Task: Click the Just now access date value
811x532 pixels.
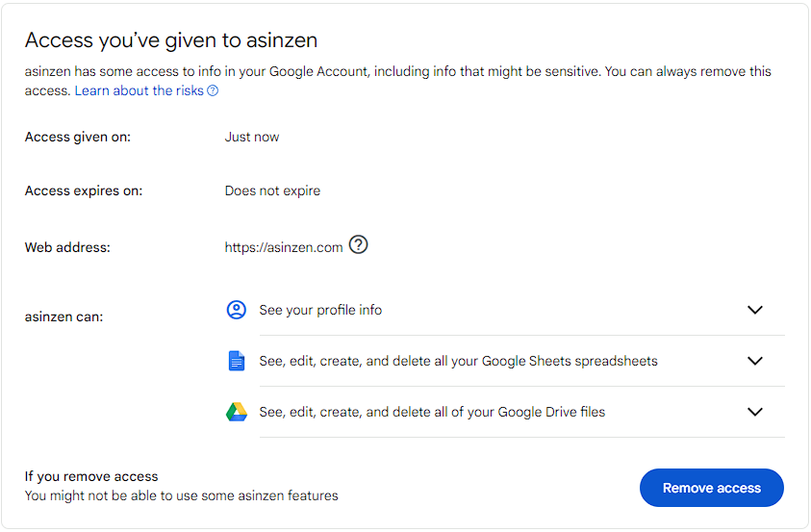Action: [x=252, y=137]
